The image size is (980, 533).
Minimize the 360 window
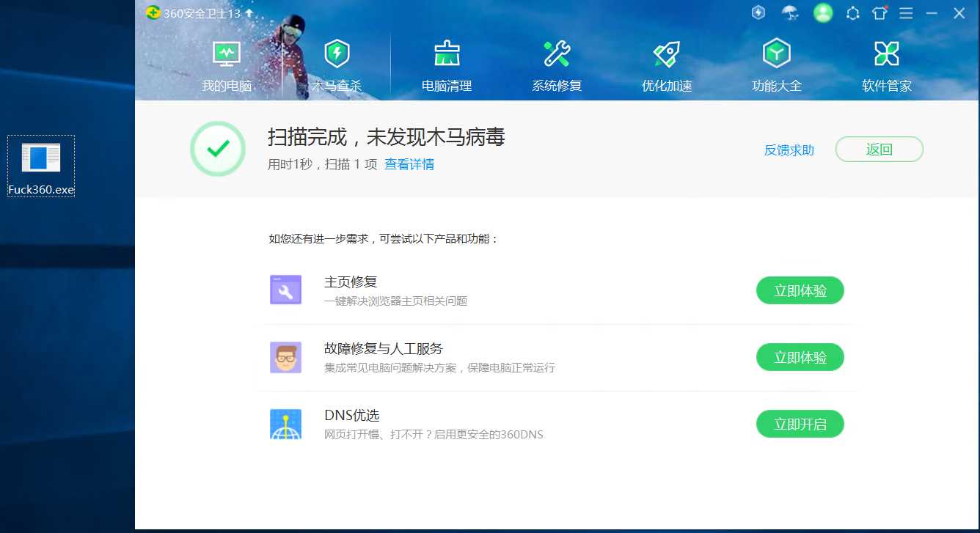click(x=932, y=13)
